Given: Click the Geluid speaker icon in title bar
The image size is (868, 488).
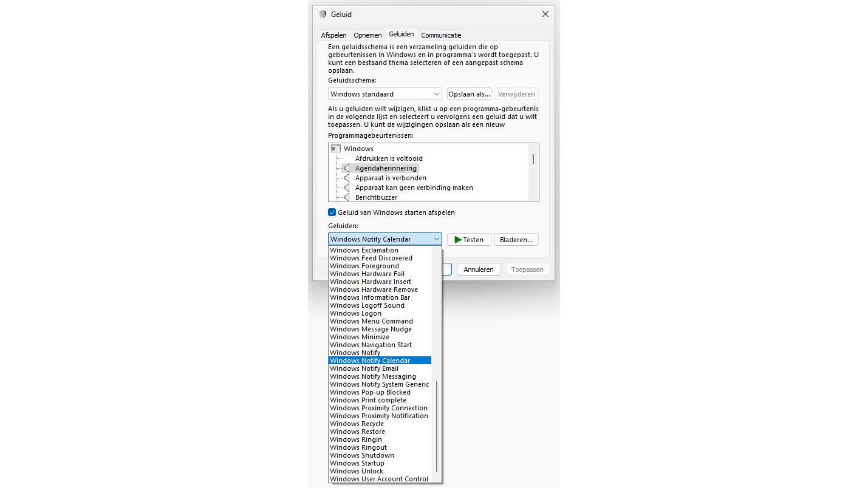Looking at the screenshot, I should 323,14.
